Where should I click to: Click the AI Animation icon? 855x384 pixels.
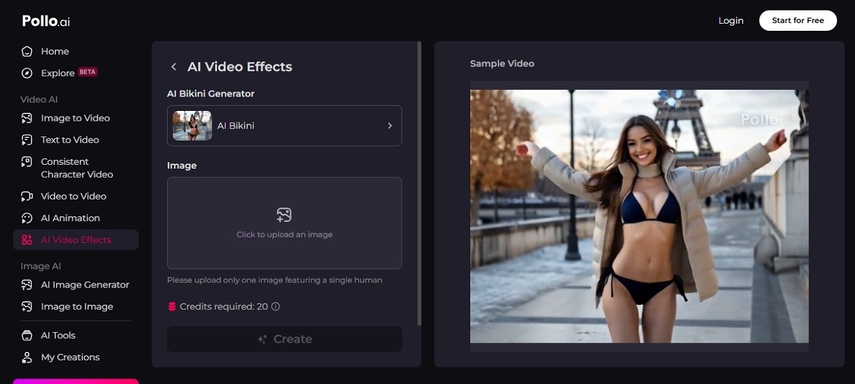[27, 218]
